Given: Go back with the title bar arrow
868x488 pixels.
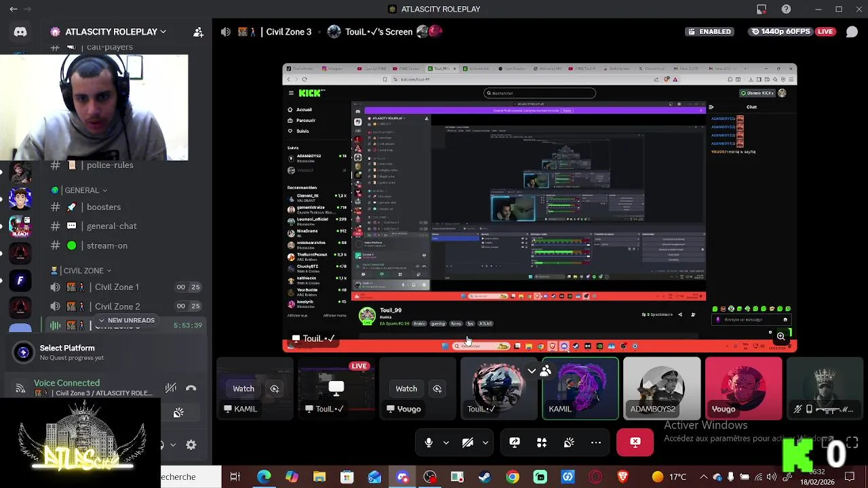Looking at the screenshot, I should pos(13,9).
